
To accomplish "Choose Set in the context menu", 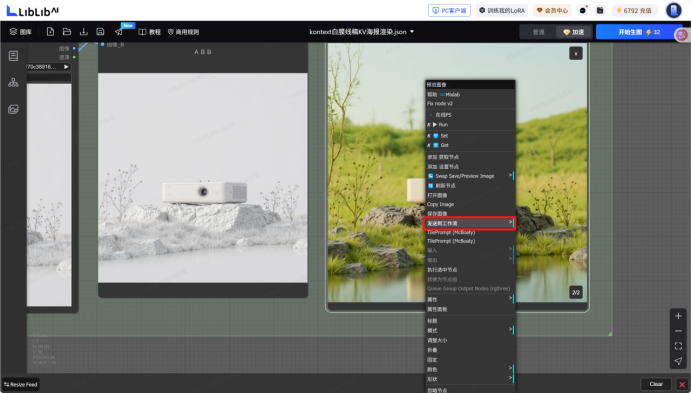I will pos(470,136).
